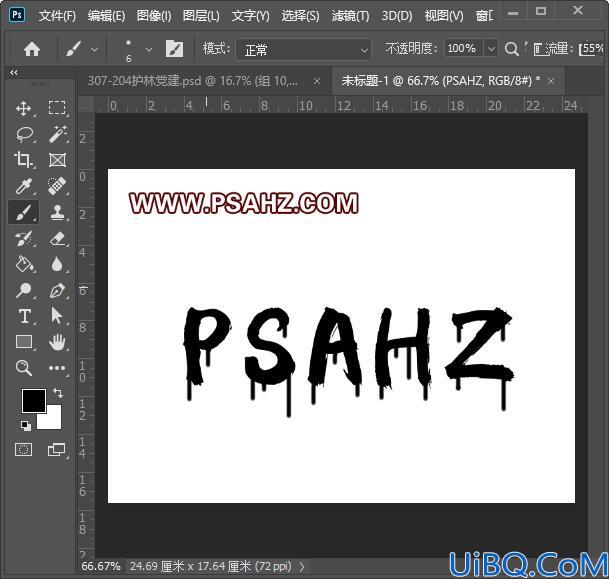Screen dimensions: 609x579
Task: Select the Frame tool
Action: (57, 160)
